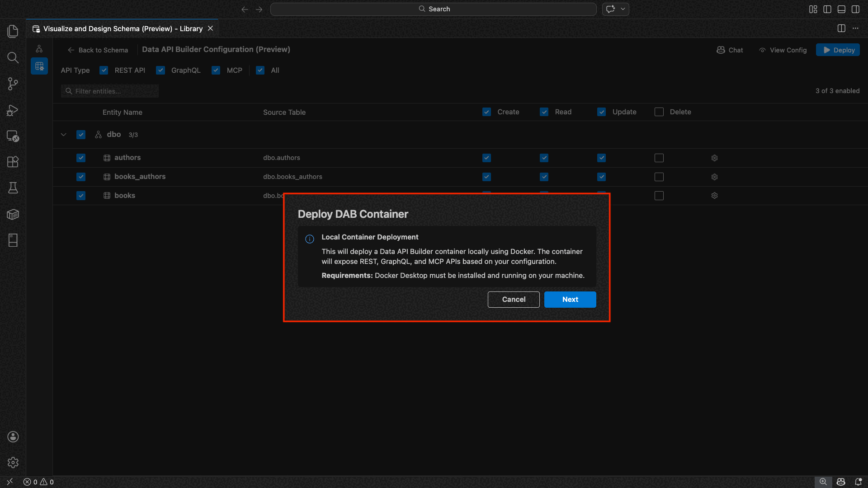Screen dimensions: 868x488
Task: Click Back to Schema link
Action: [98, 50]
